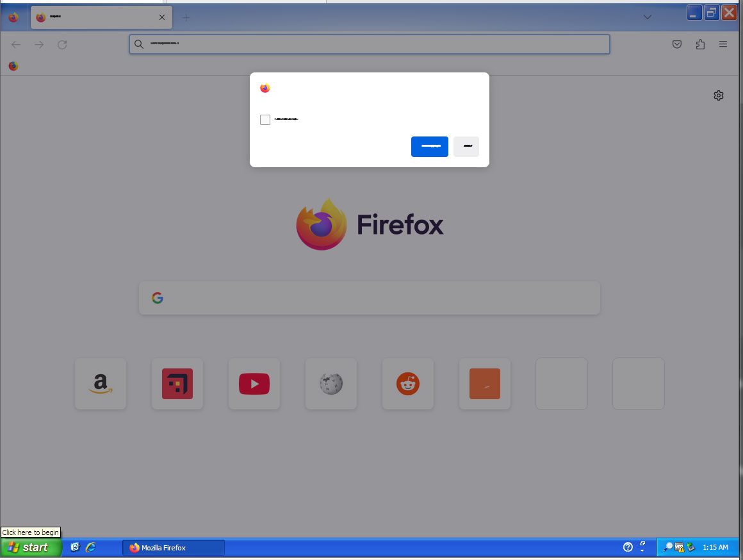The height and width of the screenshot is (560, 743).
Task: Close the current browser tab
Action: coord(162,17)
